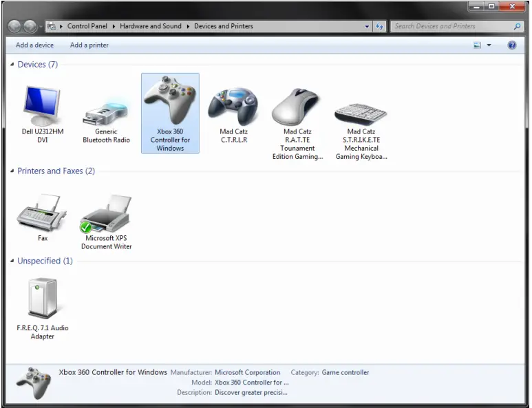Click the change view icon

tap(477, 45)
